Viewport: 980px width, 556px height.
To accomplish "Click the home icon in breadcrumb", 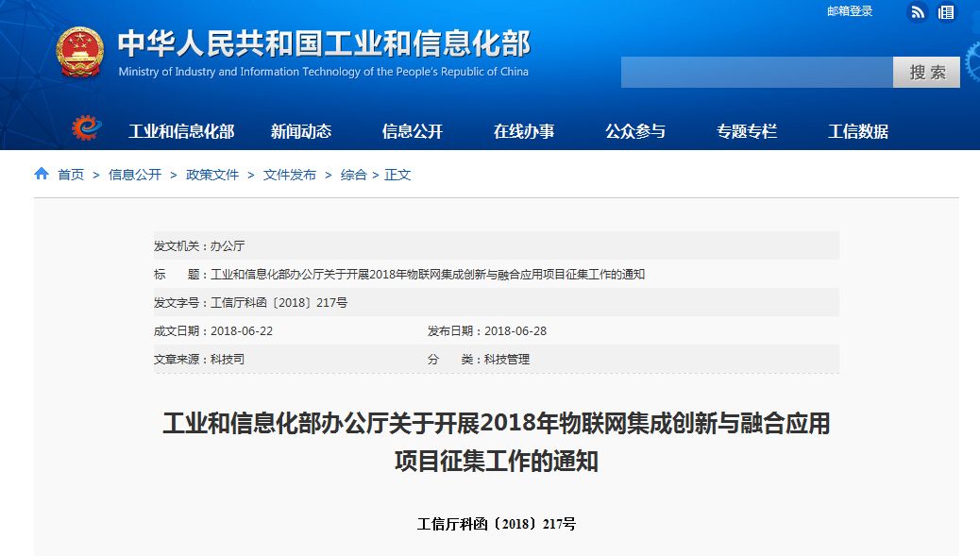I will point(42,174).
